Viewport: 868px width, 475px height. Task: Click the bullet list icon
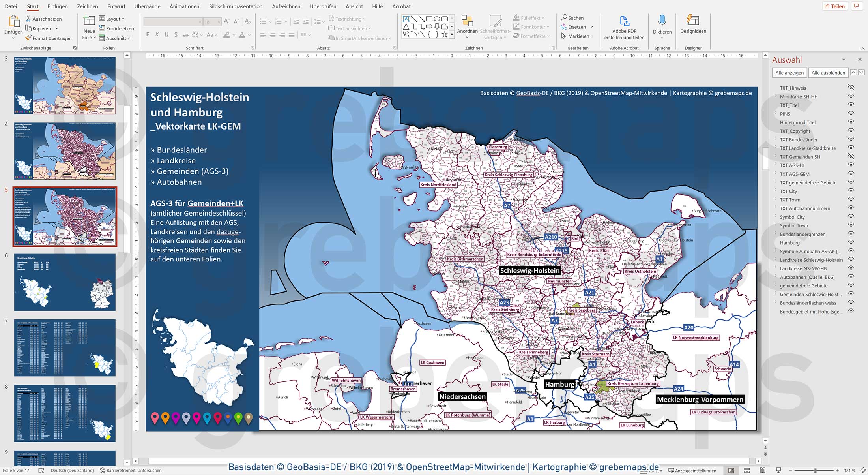coord(263,21)
